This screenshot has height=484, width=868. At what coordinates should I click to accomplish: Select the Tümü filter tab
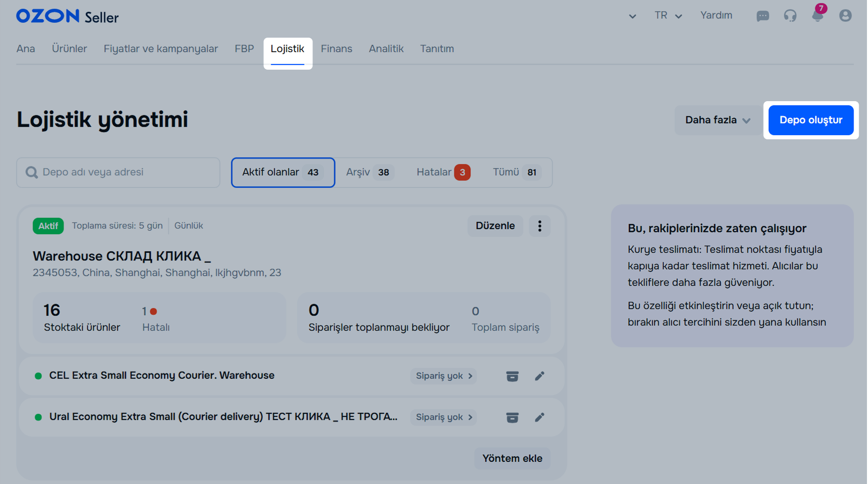coord(516,172)
